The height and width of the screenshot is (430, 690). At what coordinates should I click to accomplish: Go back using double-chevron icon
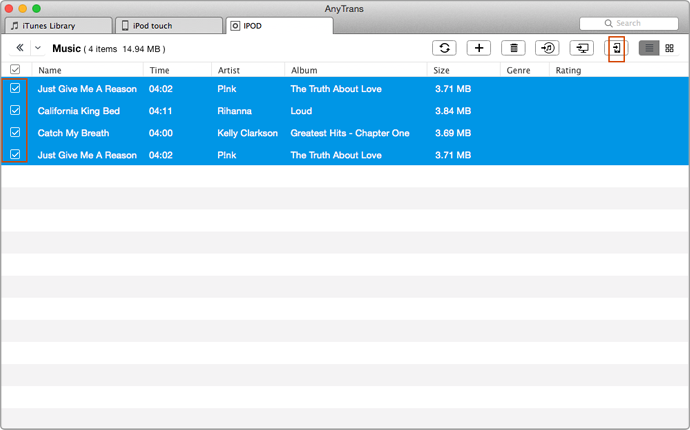[x=19, y=48]
